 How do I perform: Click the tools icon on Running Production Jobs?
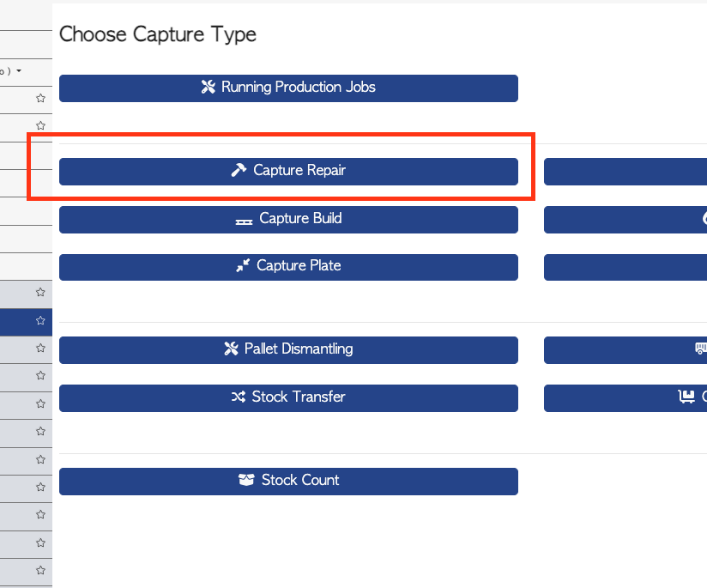point(208,87)
